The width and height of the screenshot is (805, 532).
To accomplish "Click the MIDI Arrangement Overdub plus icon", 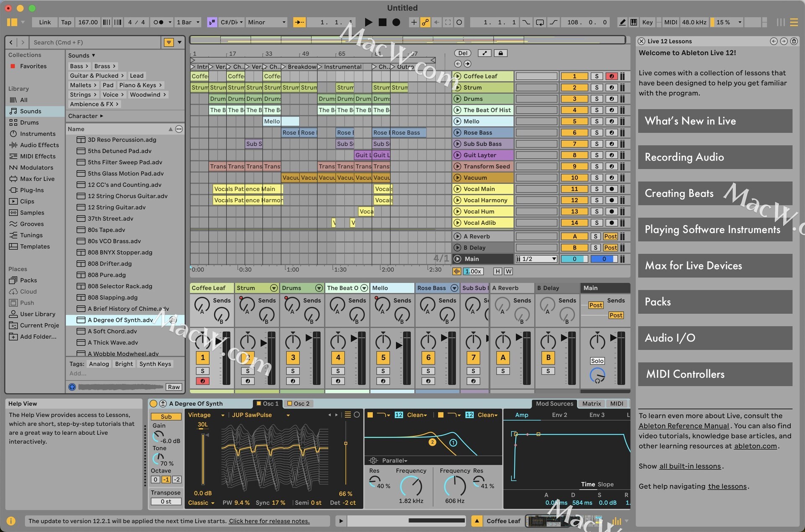I will pyautogui.click(x=414, y=22).
